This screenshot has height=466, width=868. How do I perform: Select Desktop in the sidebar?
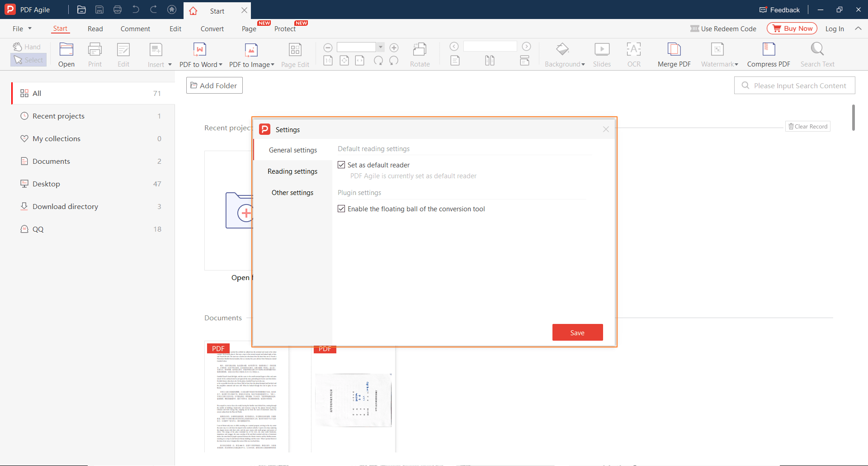[93, 184]
